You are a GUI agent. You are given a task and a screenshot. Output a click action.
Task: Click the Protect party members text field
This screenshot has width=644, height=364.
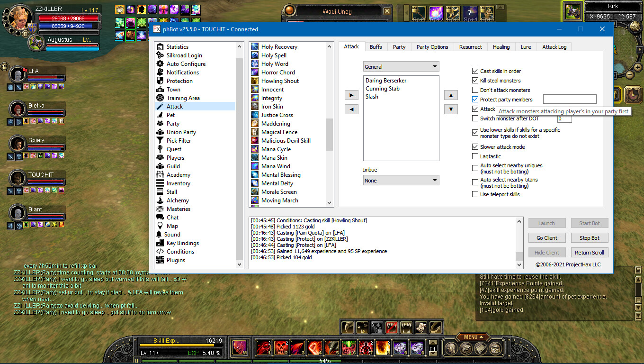[569, 100]
